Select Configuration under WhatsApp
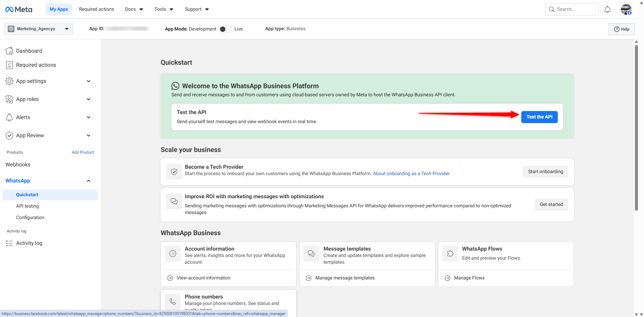 pos(30,218)
